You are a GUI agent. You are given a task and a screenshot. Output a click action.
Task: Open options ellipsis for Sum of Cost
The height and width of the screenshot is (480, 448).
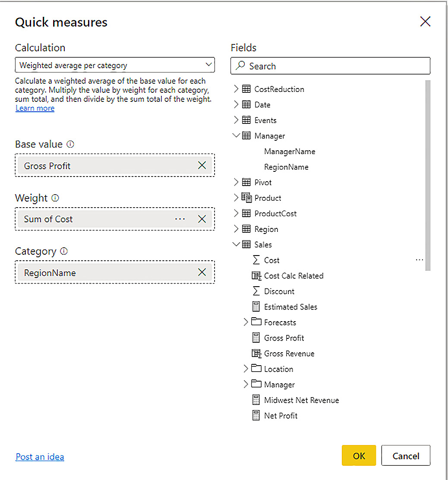[180, 219]
